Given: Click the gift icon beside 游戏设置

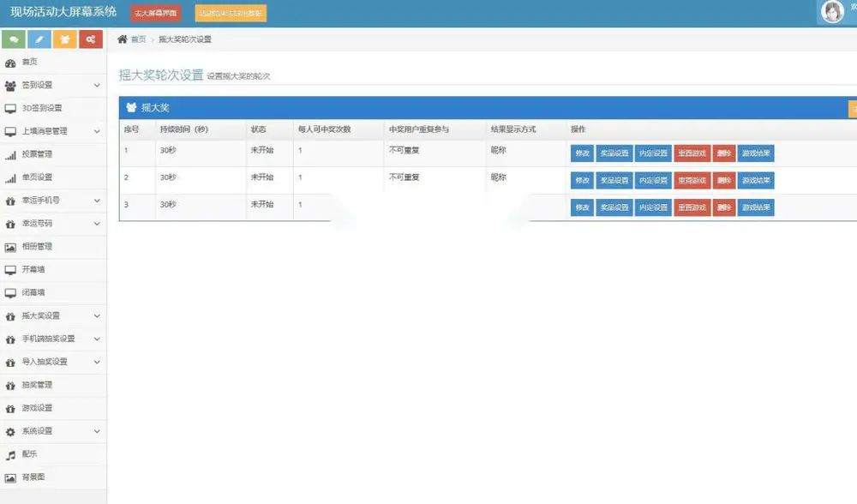Looking at the screenshot, I should point(10,408).
